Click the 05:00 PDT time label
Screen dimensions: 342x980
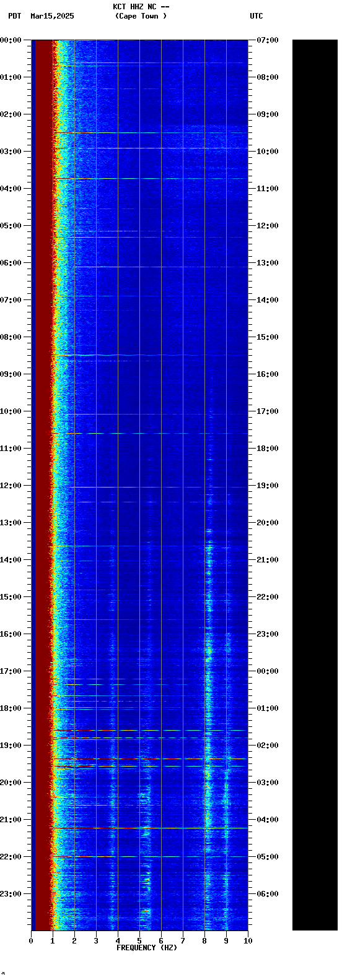click(11, 226)
